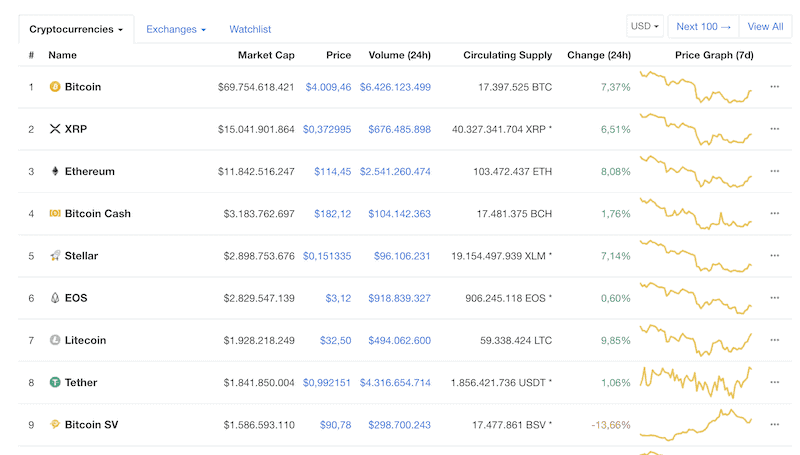
Task: Click Bitcoin volume $6.426.123.499
Action: [395, 87]
